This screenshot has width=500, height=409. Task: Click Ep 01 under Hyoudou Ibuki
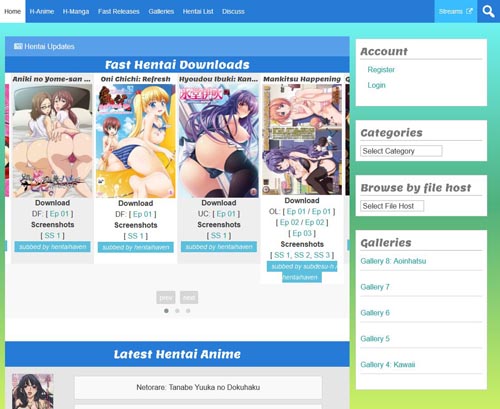[x=226, y=214]
